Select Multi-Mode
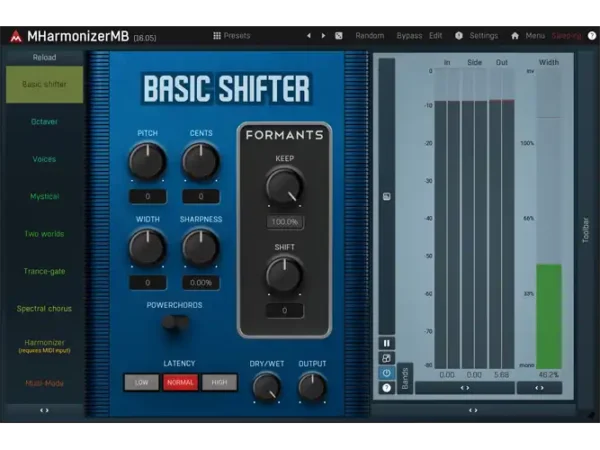 point(44,383)
